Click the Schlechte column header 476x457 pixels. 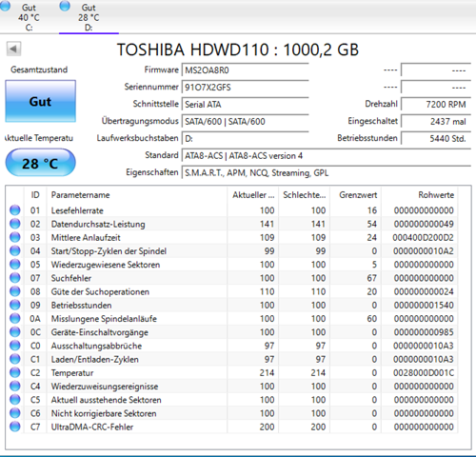click(x=305, y=195)
